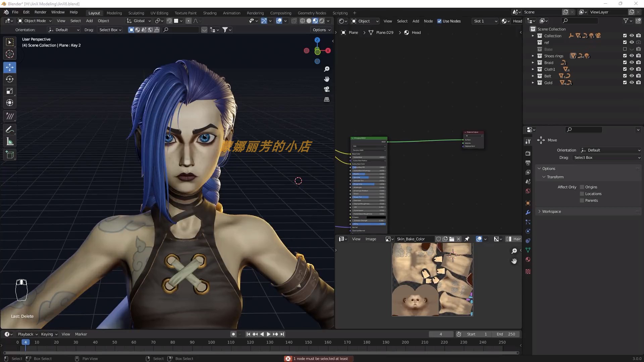Screen dimensions: 644x362
Task: Choose the Annotate tool
Action: point(10,130)
